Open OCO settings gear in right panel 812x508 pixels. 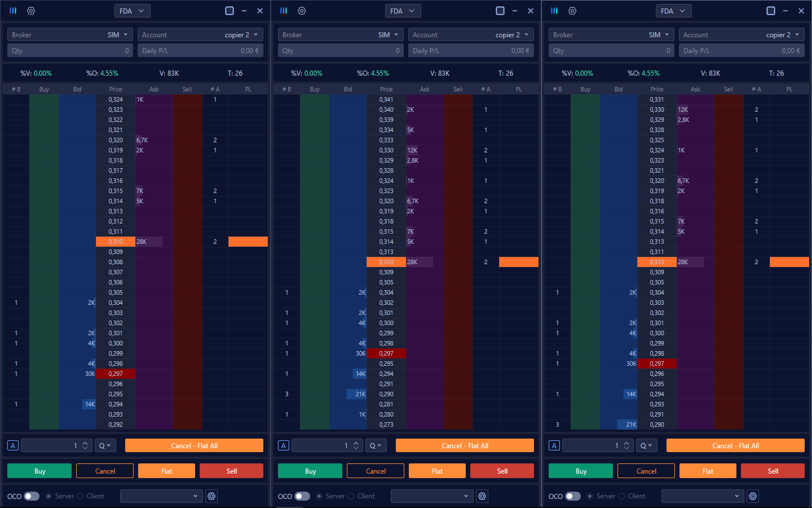click(753, 496)
